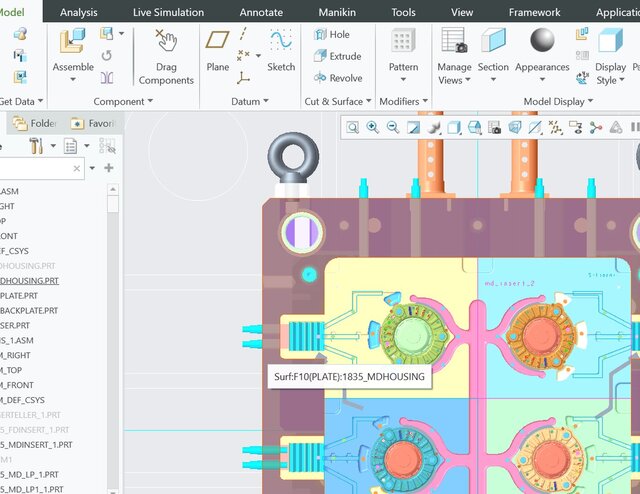Open the Favorites tab
Viewport: 640px width, 494px height.
(x=92, y=123)
